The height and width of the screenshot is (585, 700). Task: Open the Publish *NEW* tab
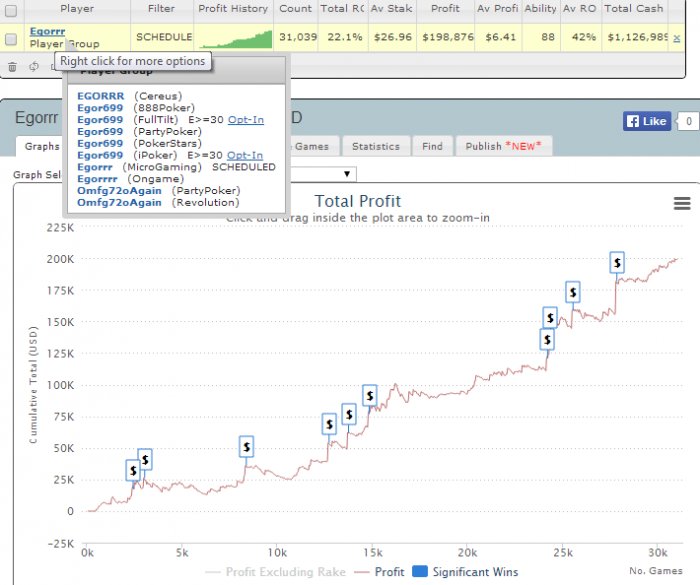[503, 146]
